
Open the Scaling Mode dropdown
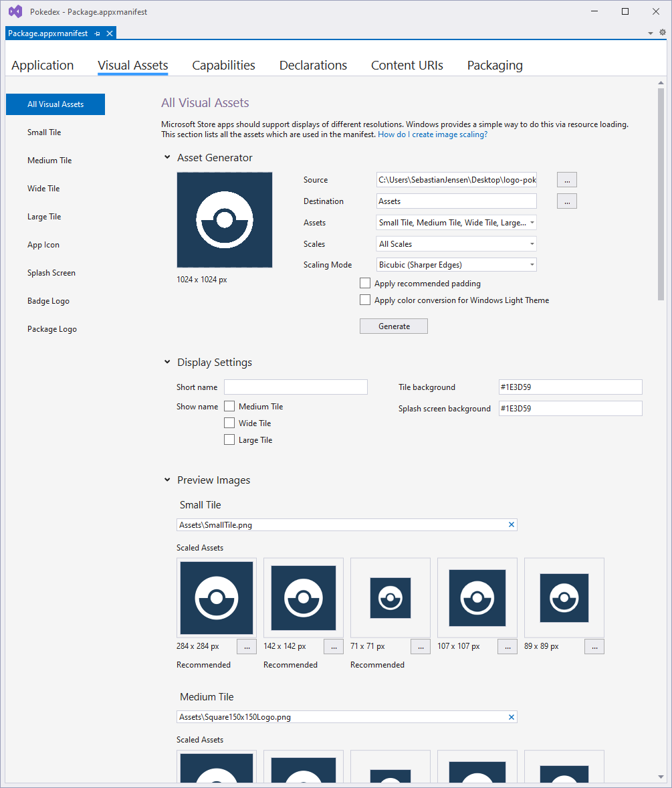point(457,265)
